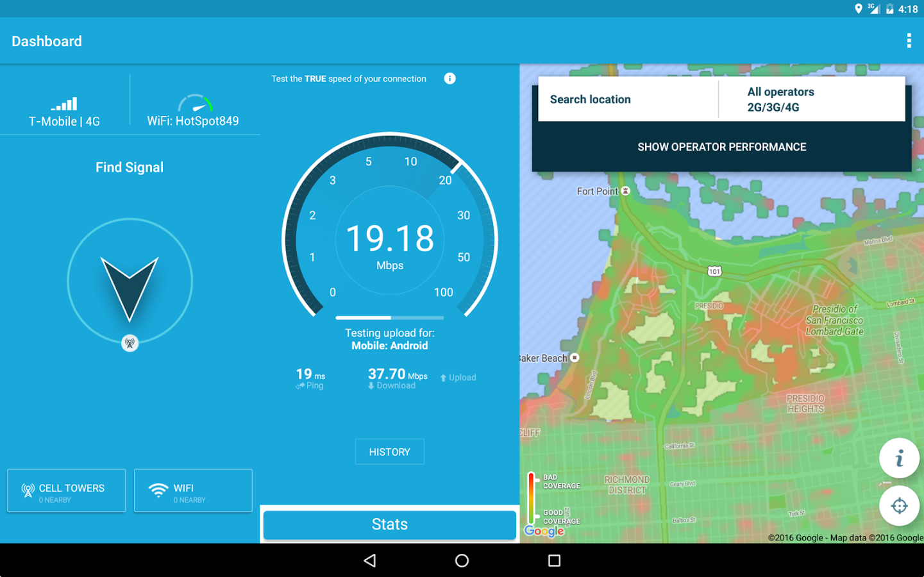Open the Stats tab
Image resolution: width=924 pixels, height=577 pixels.
click(390, 524)
